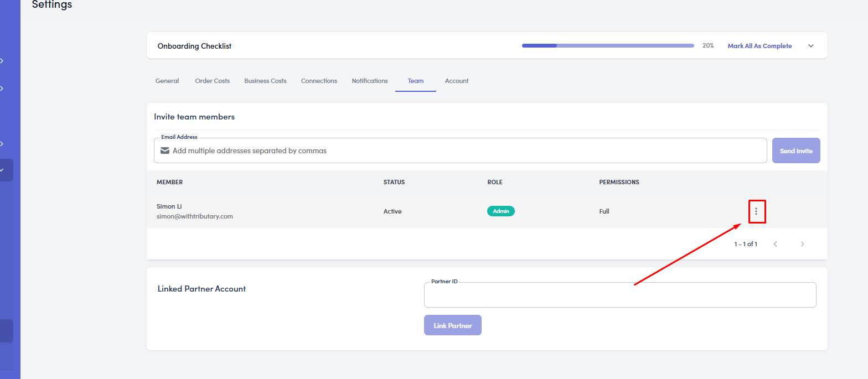
Task: Go to the previous page of members
Action: point(775,244)
